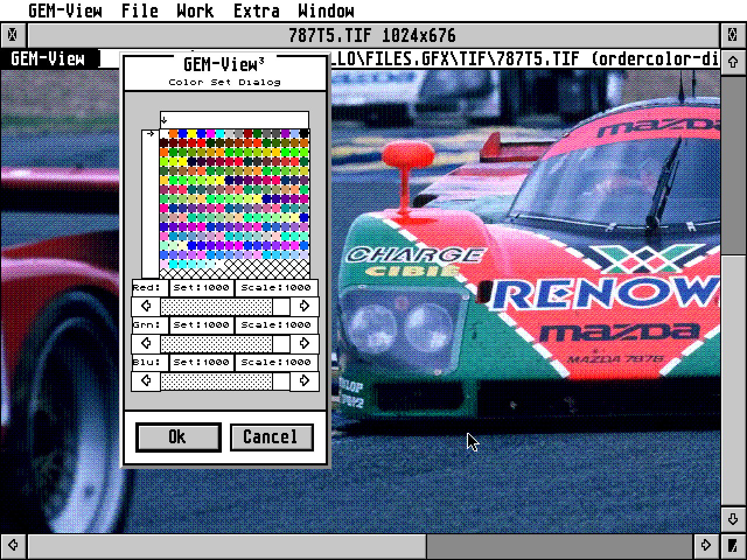Image resolution: width=747 pixels, height=560 pixels.
Task: Click the horizontal scroll-left arrow
Action: click(x=13, y=546)
